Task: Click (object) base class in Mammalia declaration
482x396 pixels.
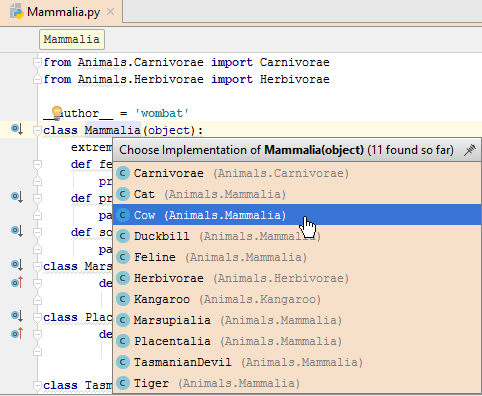Action: [169, 130]
